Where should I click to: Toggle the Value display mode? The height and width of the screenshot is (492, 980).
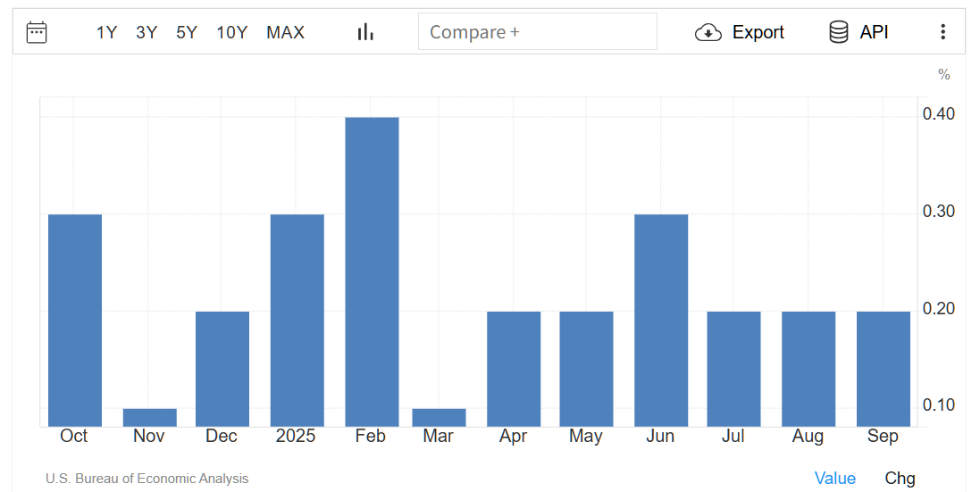pos(834,479)
